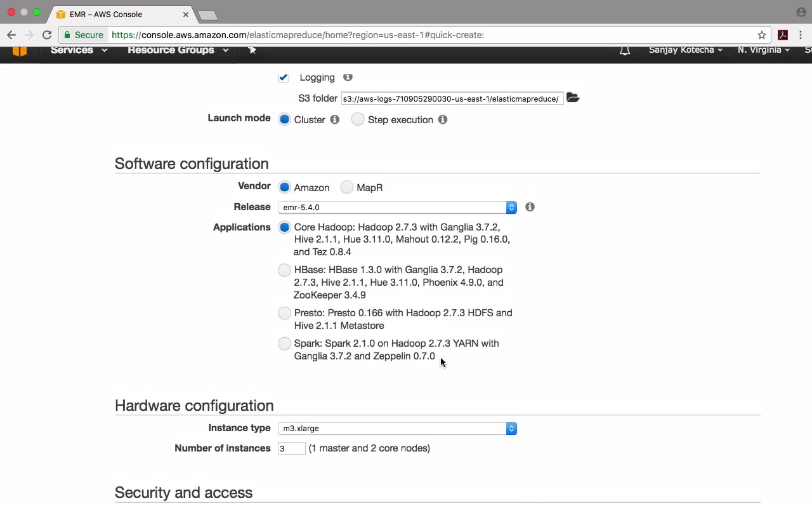This screenshot has width=812, height=508.
Task: Click the "(1 master and 2 core nodes)" text
Action: coord(369,448)
